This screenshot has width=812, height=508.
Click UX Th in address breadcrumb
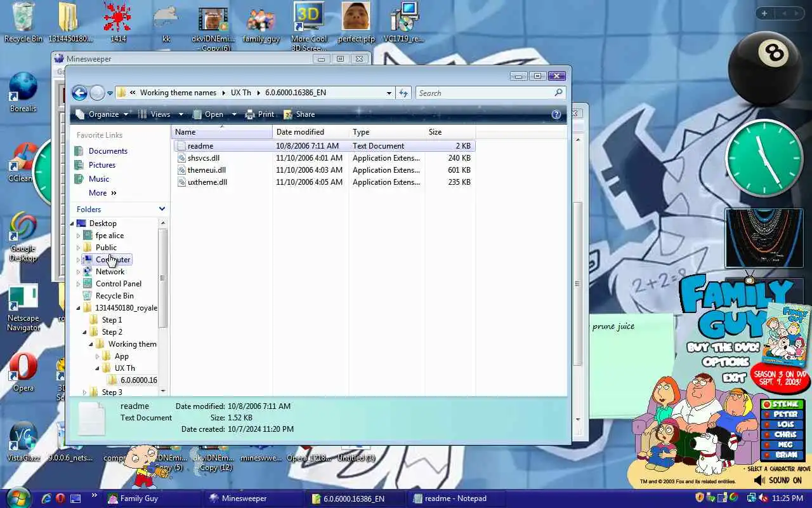(x=240, y=93)
